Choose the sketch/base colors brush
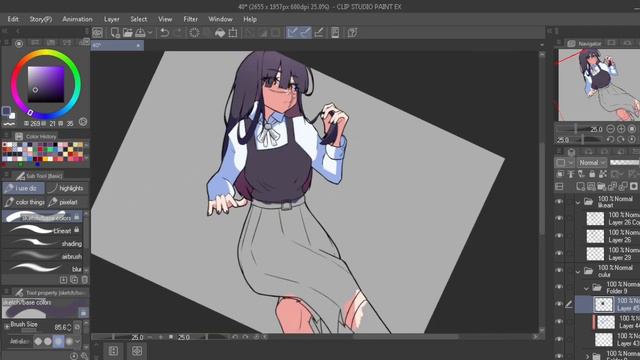The width and height of the screenshot is (640, 360). click(x=42, y=217)
